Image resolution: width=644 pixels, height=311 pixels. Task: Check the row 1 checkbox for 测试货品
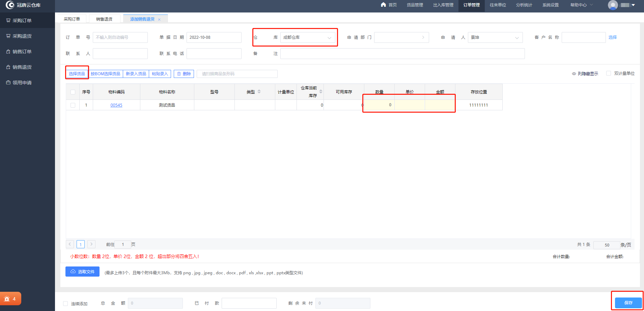[x=73, y=105]
